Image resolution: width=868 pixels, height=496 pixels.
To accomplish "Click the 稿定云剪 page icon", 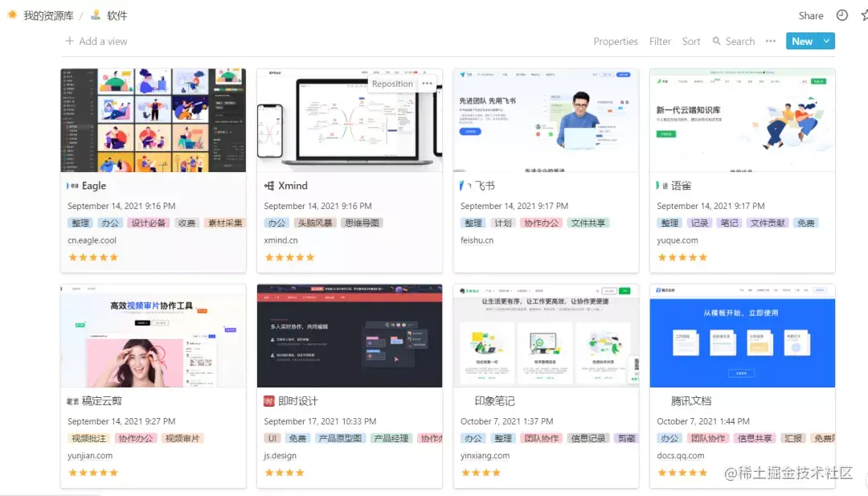I will point(72,401).
